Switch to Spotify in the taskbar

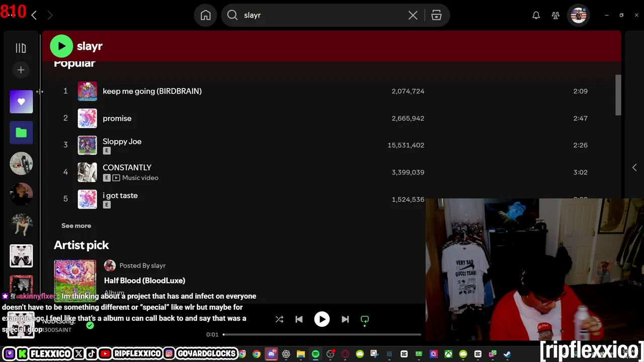(x=315, y=354)
